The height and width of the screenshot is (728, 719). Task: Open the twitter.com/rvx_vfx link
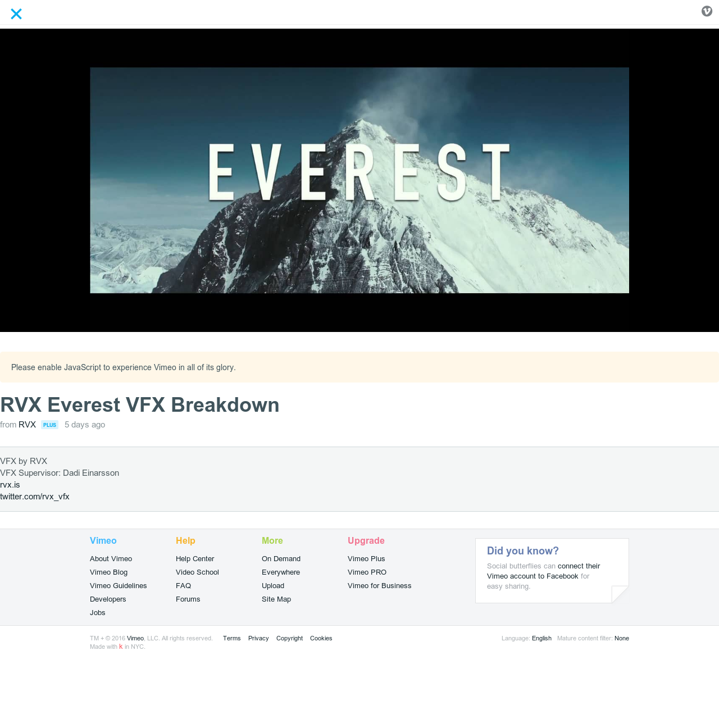(x=35, y=497)
